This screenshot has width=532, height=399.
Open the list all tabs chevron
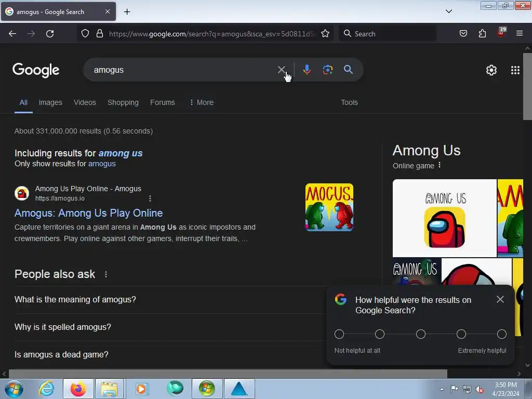coord(448,11)
